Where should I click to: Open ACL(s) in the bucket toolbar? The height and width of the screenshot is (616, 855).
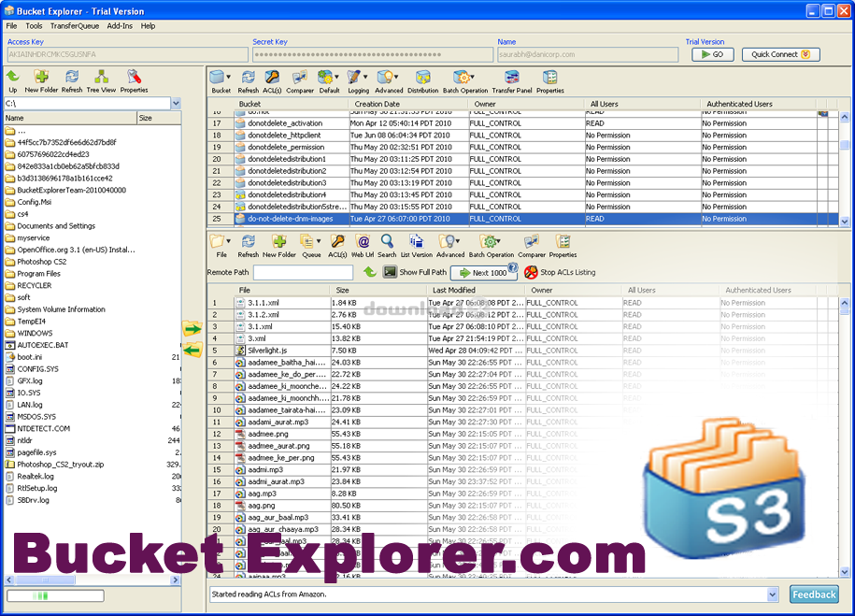tap(272, 80)
